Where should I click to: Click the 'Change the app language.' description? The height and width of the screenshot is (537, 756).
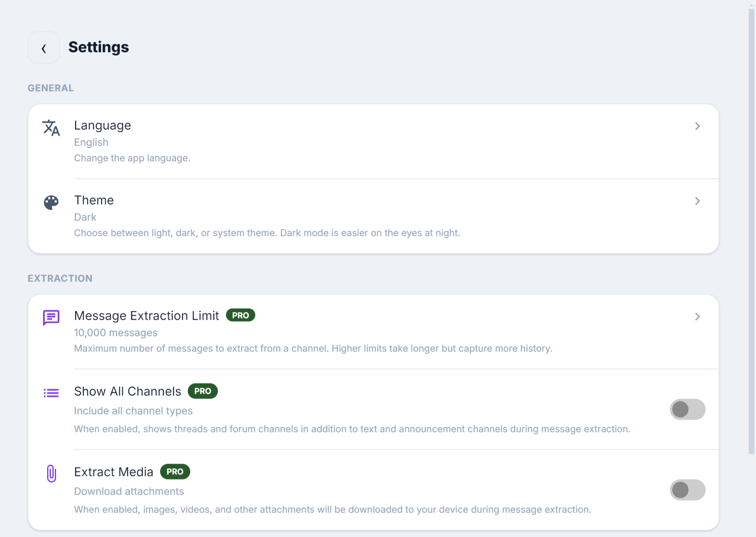pyautogui.click(x=132, y=158)
